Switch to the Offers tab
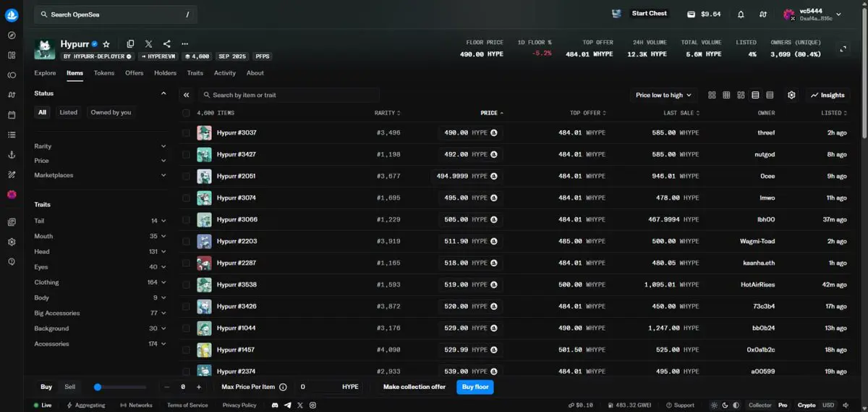This screenshot has height=412, width=868. (x=135, y=73)
